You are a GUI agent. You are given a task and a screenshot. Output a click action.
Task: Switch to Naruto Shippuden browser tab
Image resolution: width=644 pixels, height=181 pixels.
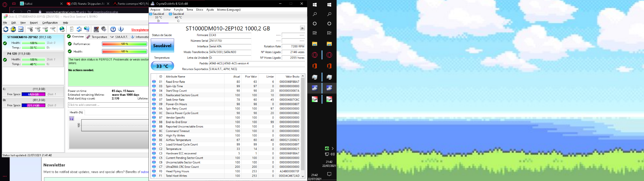coord(87,4)
